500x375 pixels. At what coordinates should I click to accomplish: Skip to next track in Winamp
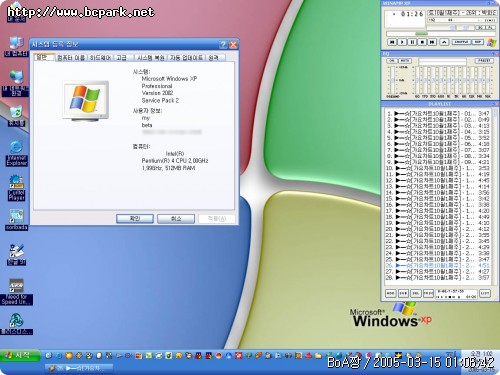pos(432,42)
